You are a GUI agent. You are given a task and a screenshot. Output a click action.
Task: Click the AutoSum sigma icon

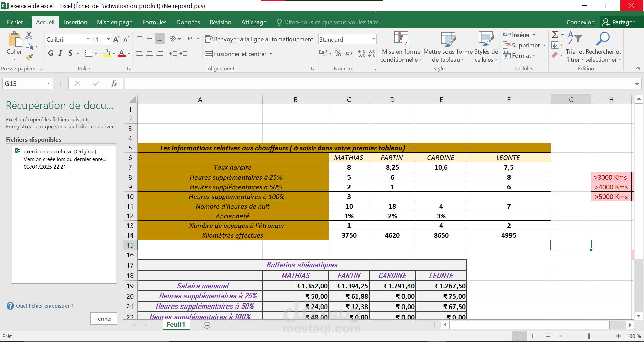click(555, 35)
